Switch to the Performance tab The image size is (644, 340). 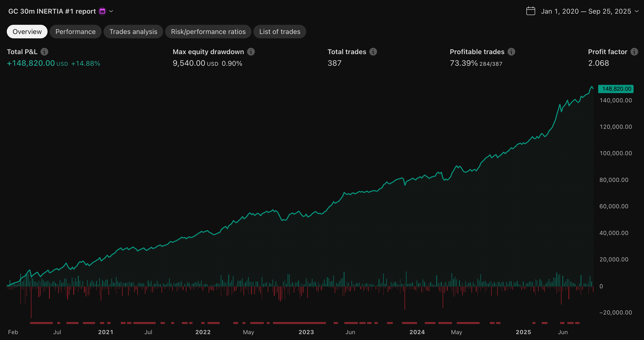(76, 32)
